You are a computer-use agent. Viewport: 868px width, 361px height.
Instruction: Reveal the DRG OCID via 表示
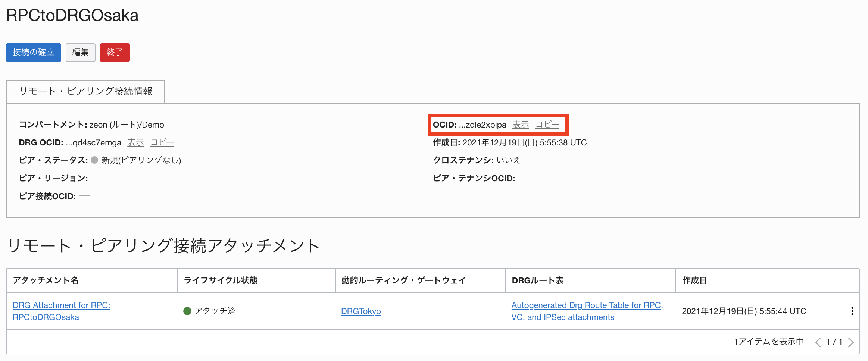click(135, 142)
